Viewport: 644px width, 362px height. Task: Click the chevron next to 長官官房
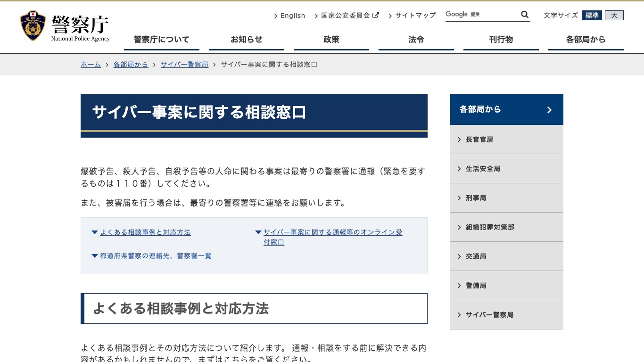[459, 140]
